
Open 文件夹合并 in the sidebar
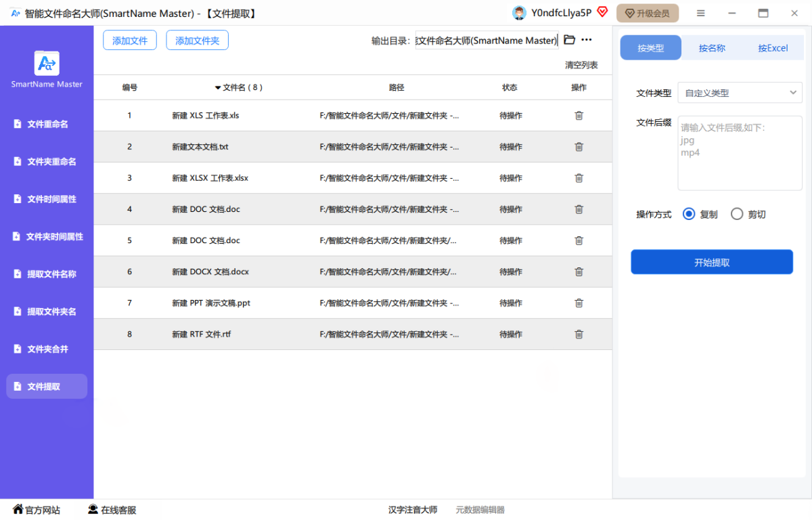click(47, 349)
